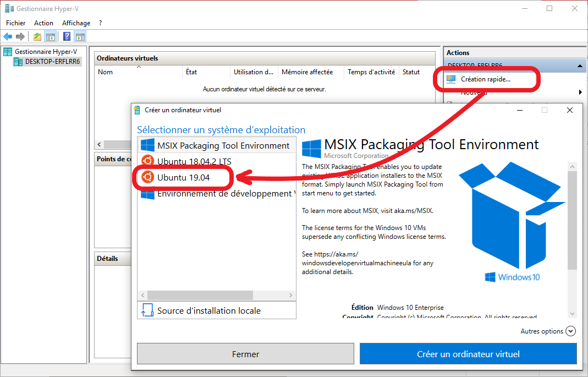588x377 pixels.
Task: Collapse the DESKTOP-ERFLRR6 actions section arrow
Action: click(580, 65)
